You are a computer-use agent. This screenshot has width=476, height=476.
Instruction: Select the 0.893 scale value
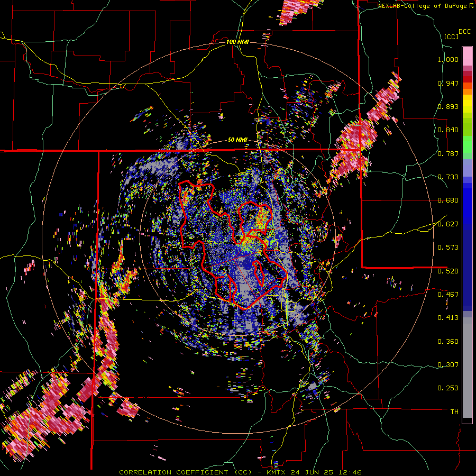448,106
